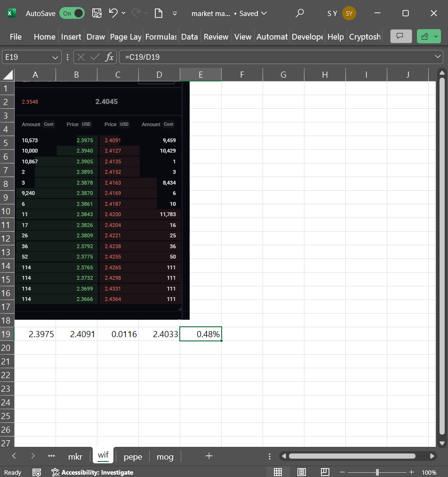Select the Review ribbon tab
The height and width of the screenshot is (477, 448).
tap(216, 37)
